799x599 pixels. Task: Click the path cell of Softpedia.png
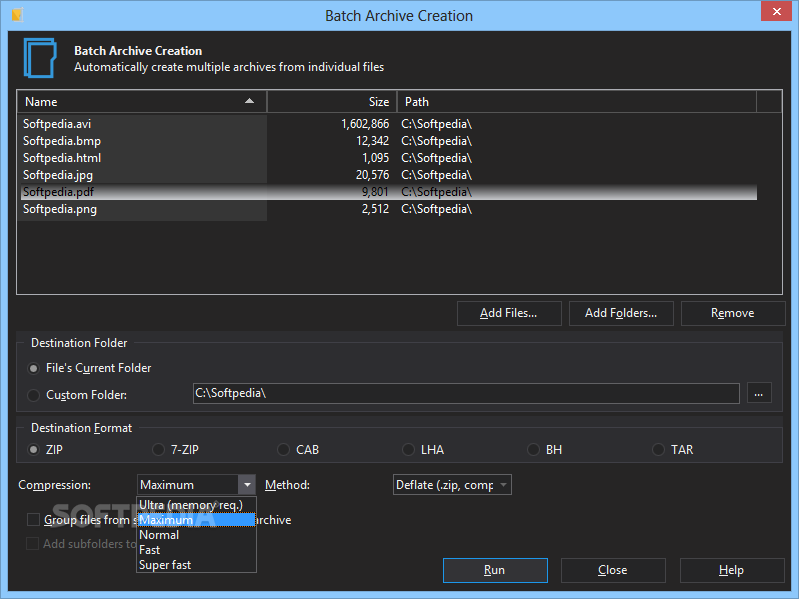pyautogui.click(x=437, y=209)
